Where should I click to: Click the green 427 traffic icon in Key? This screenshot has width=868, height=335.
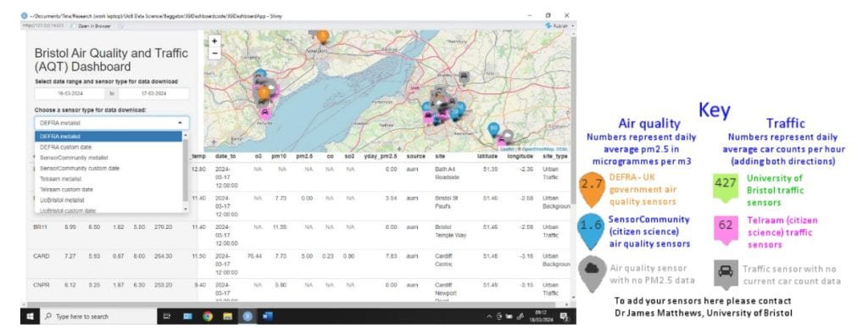(x=726, y=188)
